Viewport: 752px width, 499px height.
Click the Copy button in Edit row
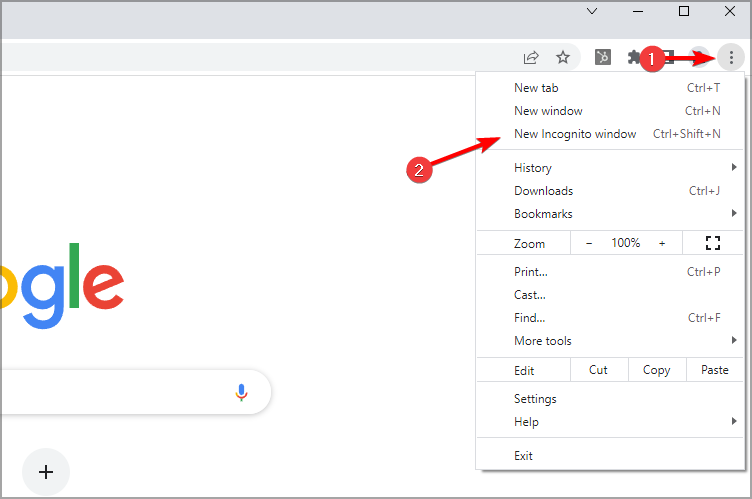[x=656, y=370]
